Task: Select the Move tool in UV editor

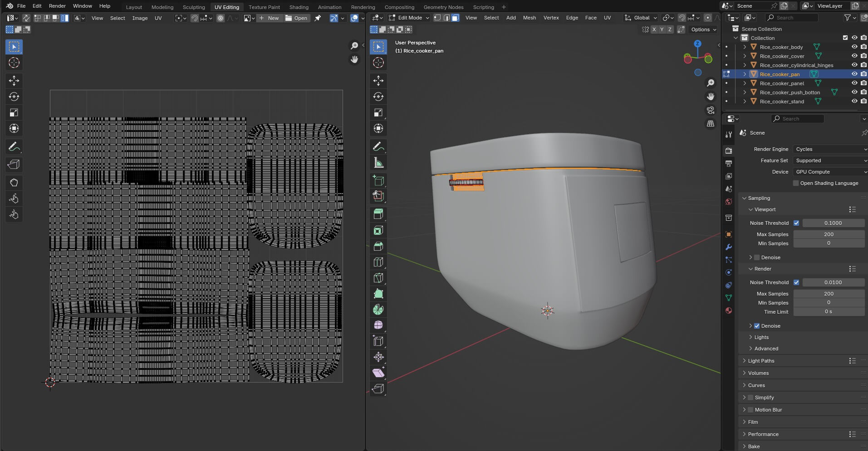Action: click(14, 81)
